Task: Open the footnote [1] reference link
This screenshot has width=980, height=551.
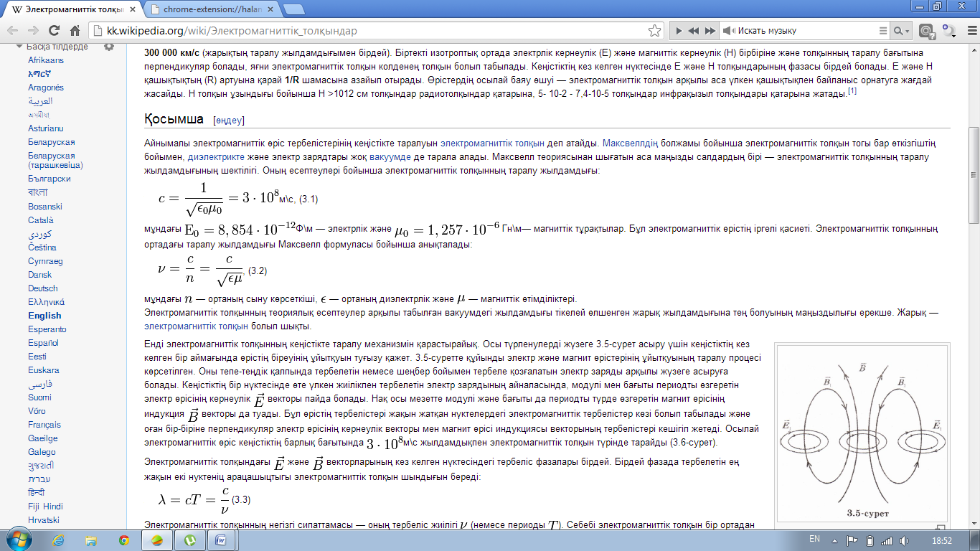Action: [852, 91]
